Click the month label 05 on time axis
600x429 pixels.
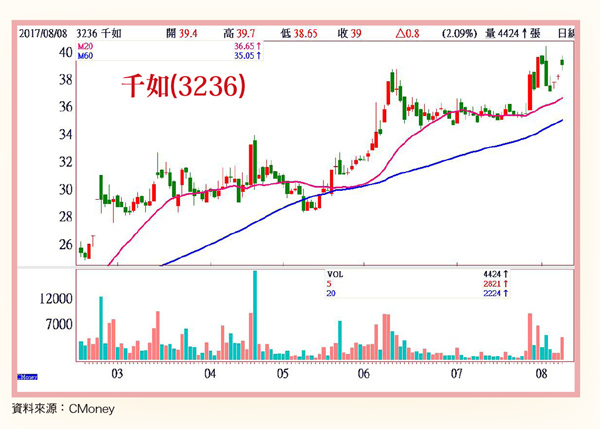(282, 374)
